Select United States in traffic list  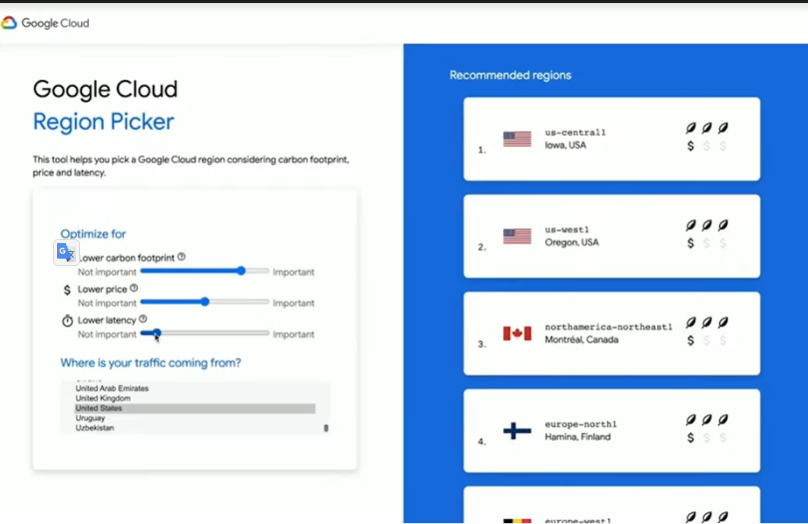195,408
